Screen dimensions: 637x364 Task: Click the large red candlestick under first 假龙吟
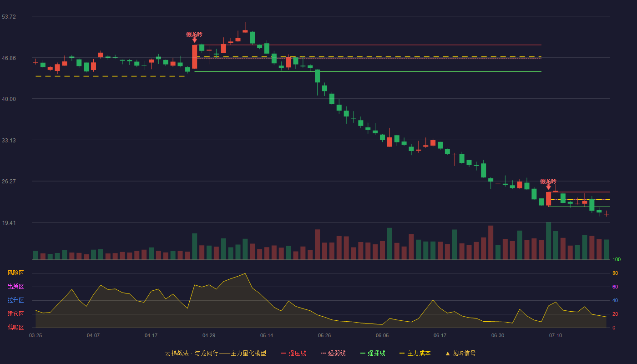point(194,57)
